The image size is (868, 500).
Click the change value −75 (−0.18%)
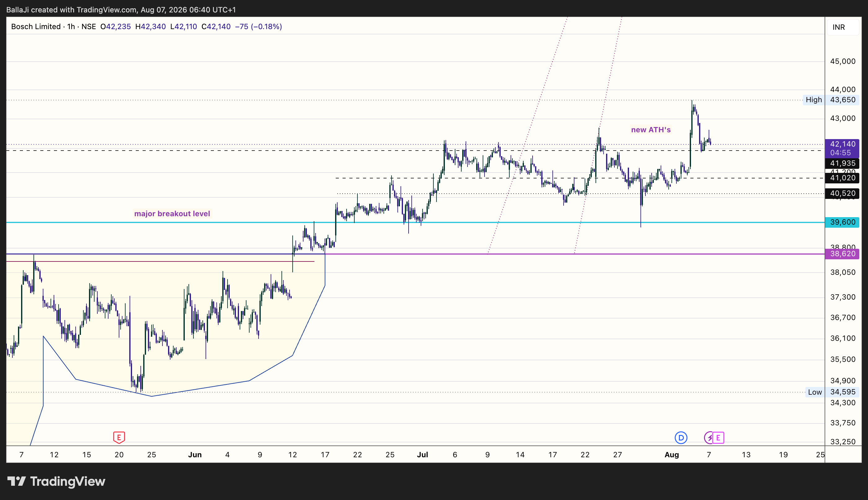(259, 26)
